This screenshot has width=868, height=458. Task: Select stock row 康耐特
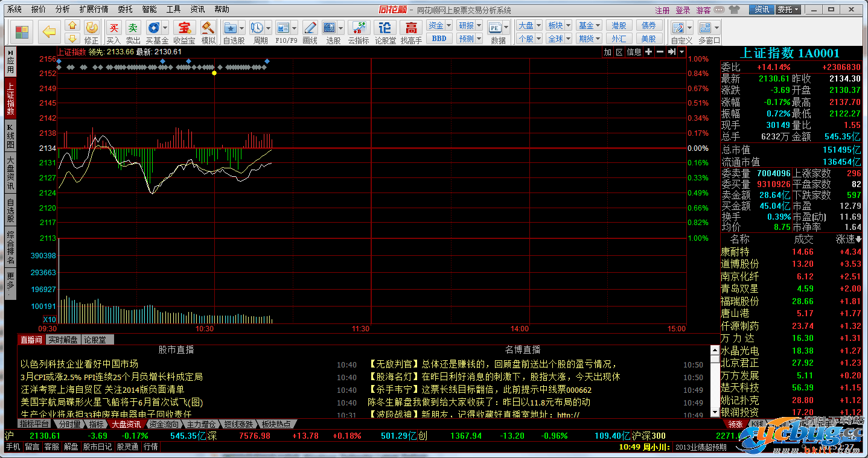click(791, 252)
